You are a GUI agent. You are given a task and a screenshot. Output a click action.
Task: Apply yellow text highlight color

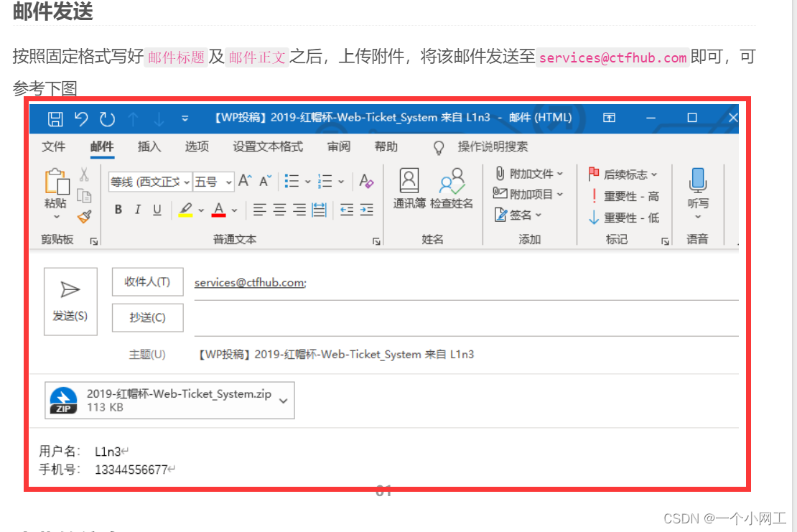click(x=185, y=210)
